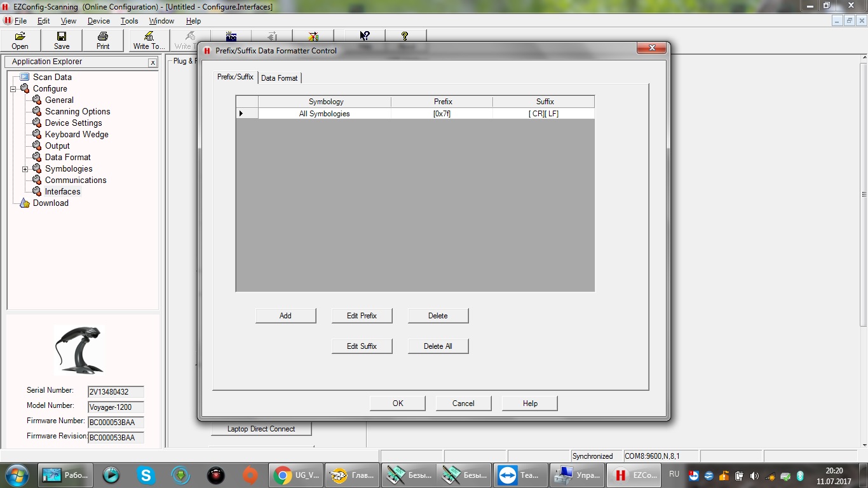Open the Device menu
Viewport: 868px width, 488px height.
coord(98,21)
